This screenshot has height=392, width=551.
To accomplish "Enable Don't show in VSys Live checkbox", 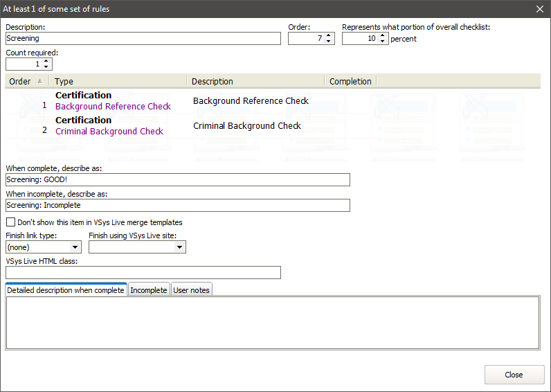I will coord(10,222).
